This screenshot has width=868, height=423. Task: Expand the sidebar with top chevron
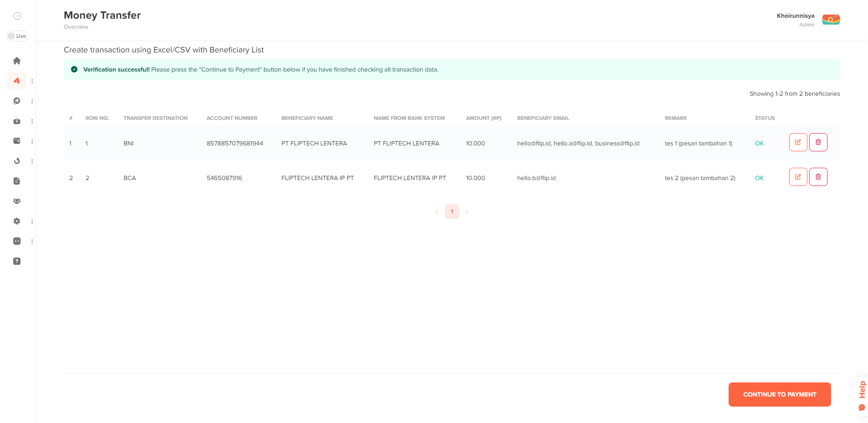pos(17,15)
